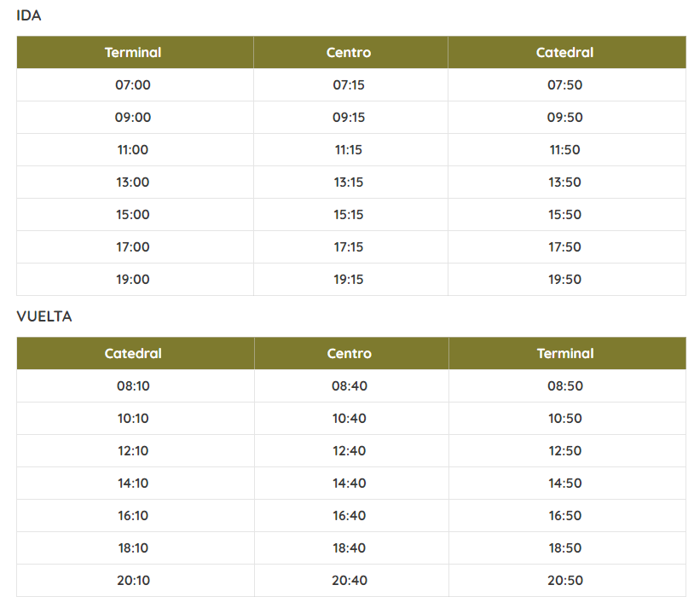
Task: Click the Terminal header in IDA table
Action: (133, 52)
